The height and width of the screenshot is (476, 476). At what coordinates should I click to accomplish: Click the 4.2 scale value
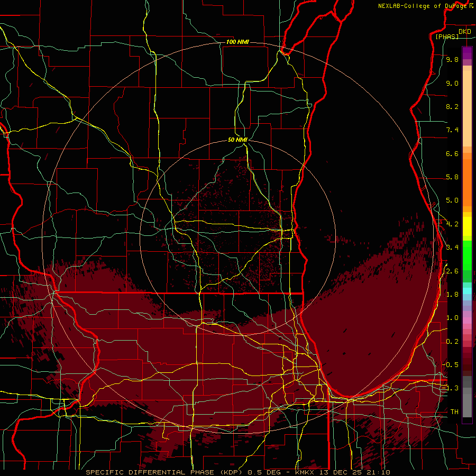(452, 224)
